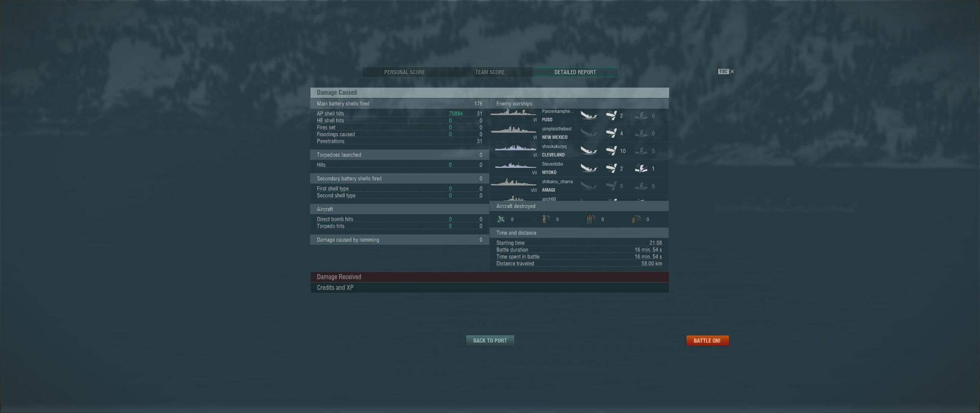Screen dimensions: 980x413
Task: Click the shell hits icon in Cleveland row
Action: 611,151
